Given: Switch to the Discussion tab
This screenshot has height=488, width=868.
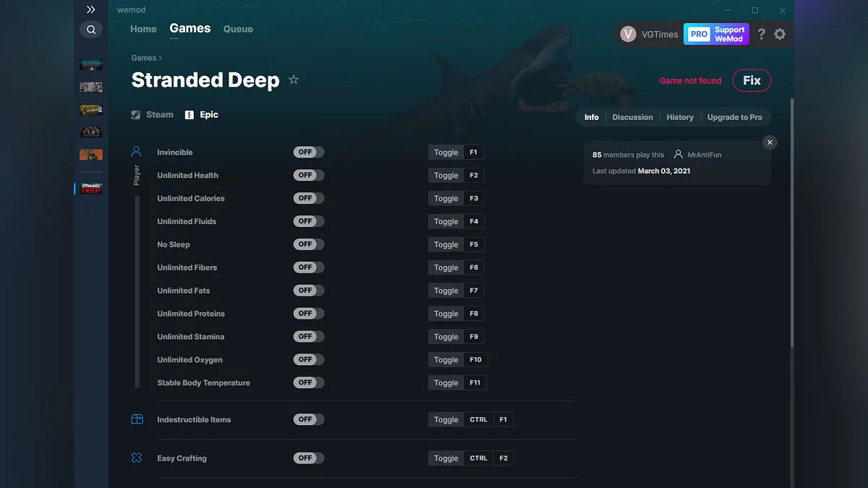Looking at the screenshot, I should click(632, 116).
